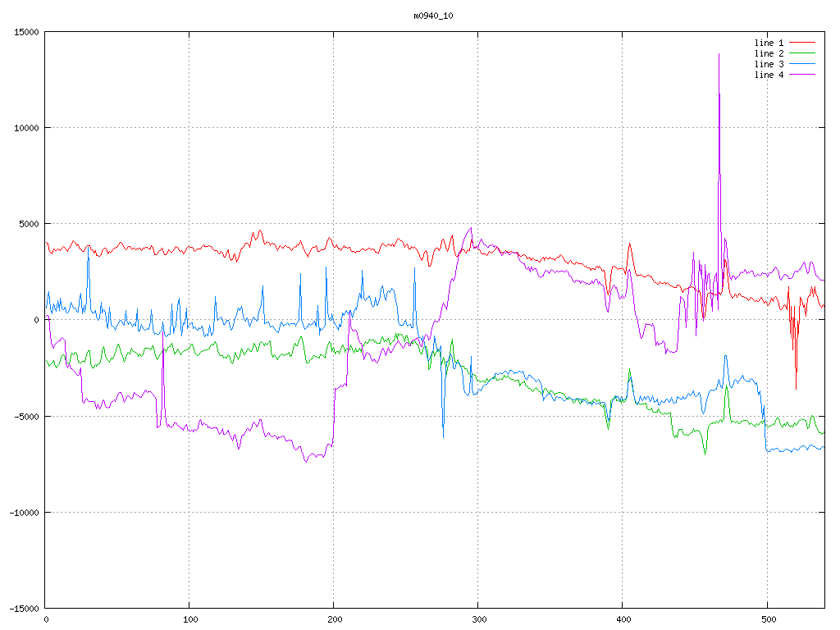840x630 pixels.
Task: Click the 5000 y-axis tick label
Action: [29, 224]
